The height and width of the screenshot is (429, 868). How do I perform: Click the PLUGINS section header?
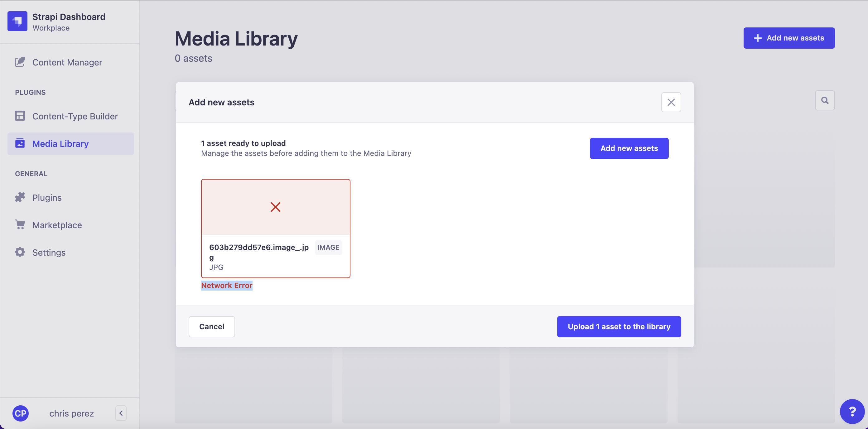point(30,92)
